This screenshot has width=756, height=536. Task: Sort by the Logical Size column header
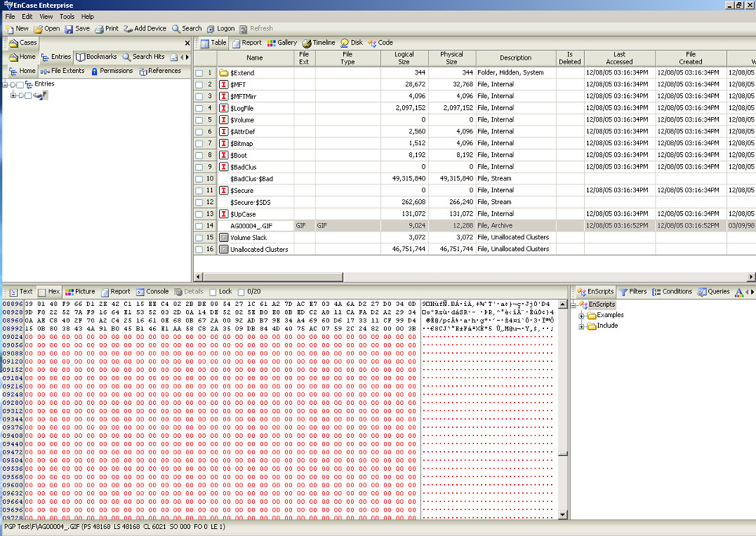coord(404,58)
